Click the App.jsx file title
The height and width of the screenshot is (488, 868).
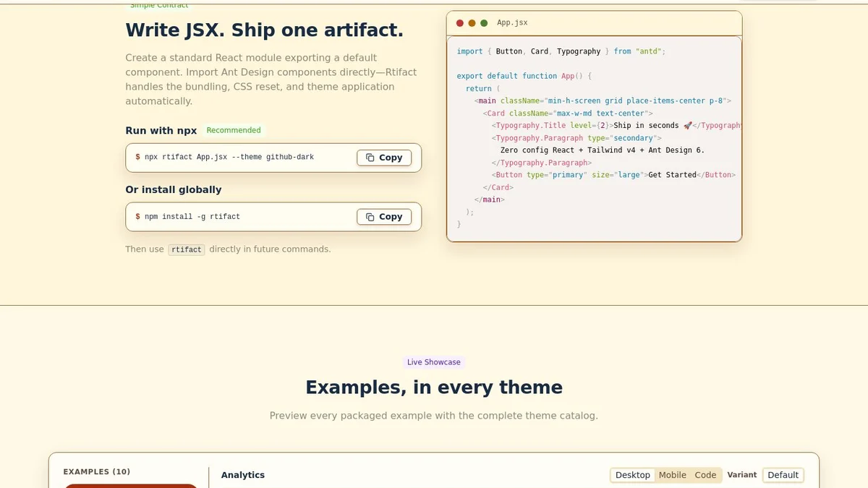[512, 23]
